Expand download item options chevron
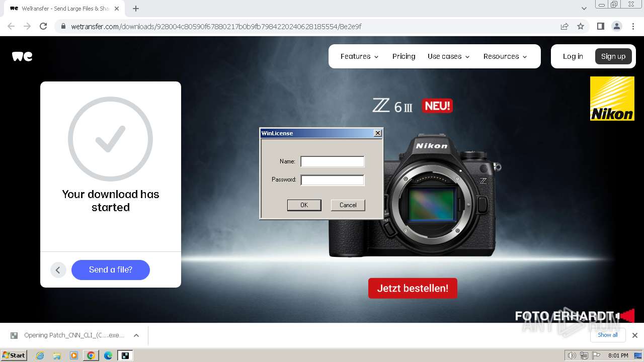 [x=136, y=335]
